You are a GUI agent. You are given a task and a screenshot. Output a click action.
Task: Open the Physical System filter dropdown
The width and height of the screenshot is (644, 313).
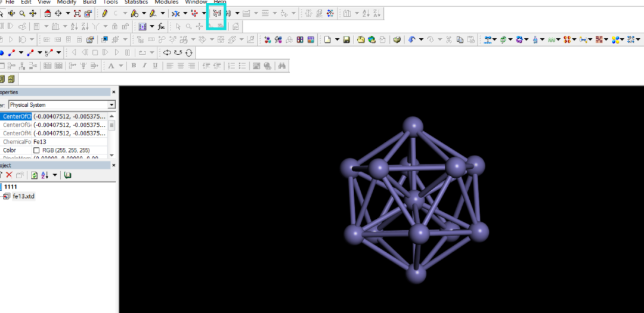[x=112, y=105]
